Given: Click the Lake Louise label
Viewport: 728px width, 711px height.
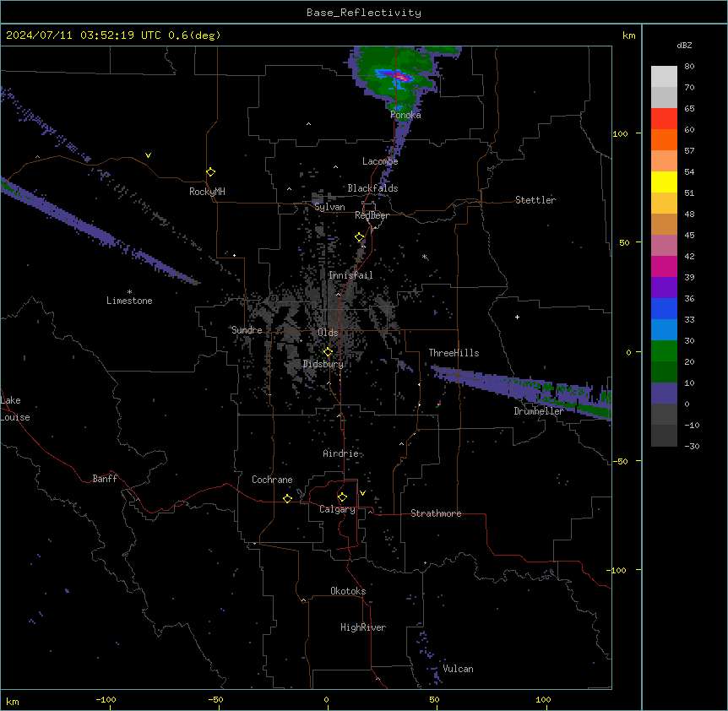Looking at the screenshot, I should tap(15, 409).
